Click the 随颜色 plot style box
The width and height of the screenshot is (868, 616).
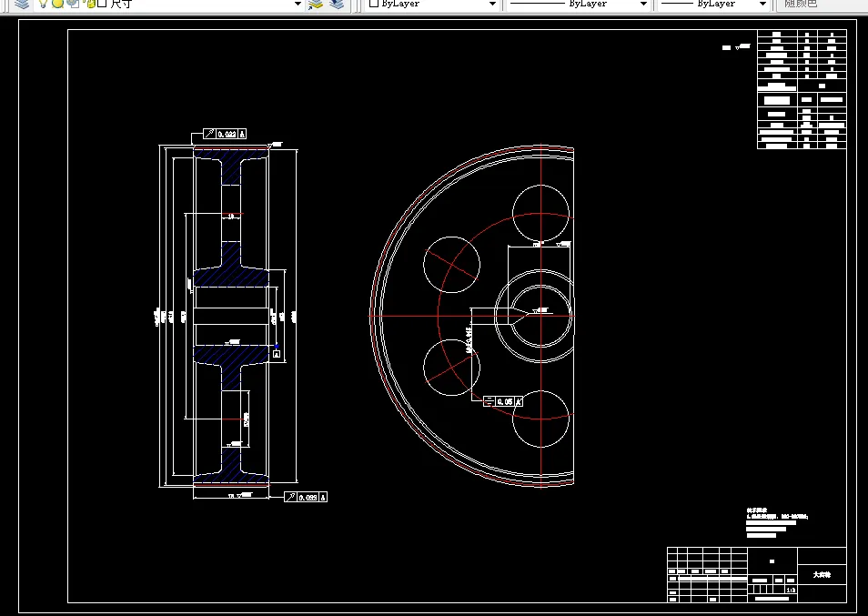(x=822, y=4)
